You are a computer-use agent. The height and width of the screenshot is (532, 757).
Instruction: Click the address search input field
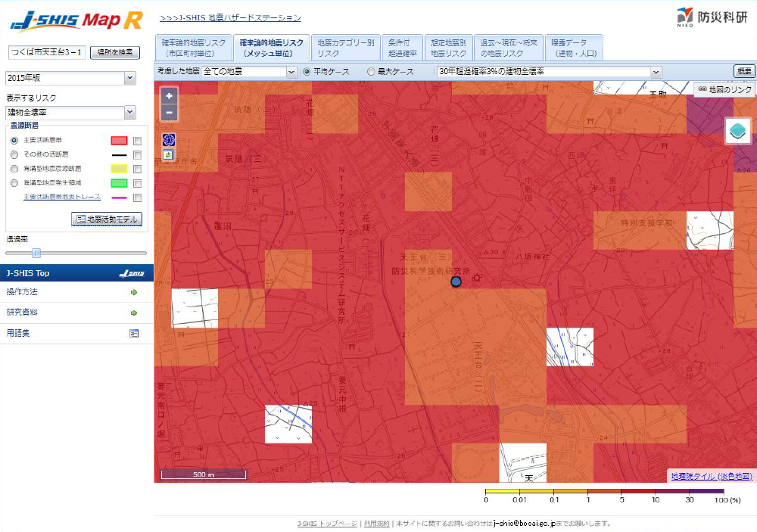click(x=46, y=52)
